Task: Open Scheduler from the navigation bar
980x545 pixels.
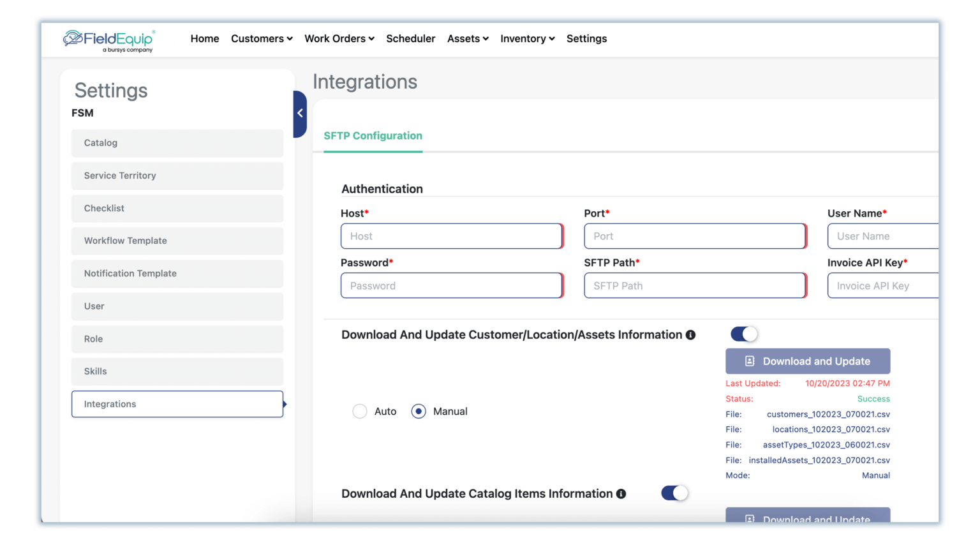Action: (410, 38)
